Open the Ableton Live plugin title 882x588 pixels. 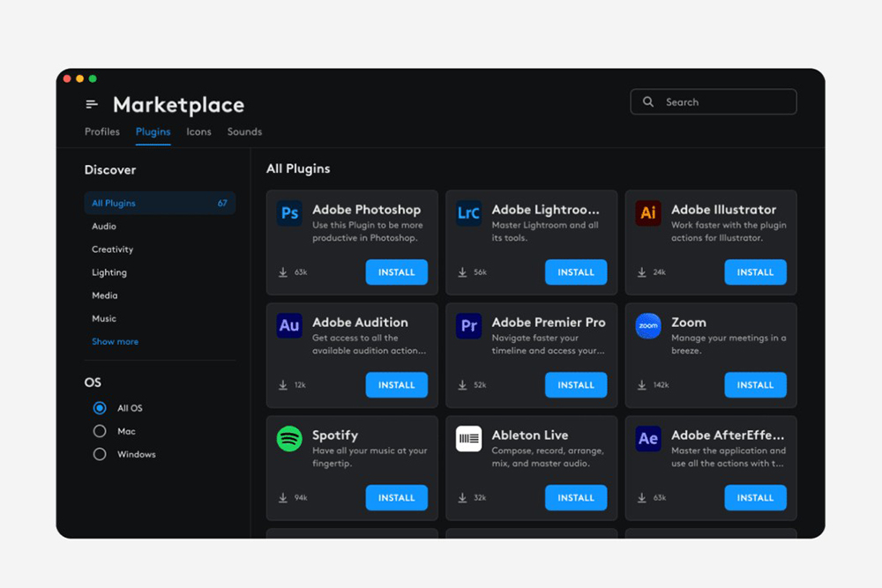pos(530,435)
